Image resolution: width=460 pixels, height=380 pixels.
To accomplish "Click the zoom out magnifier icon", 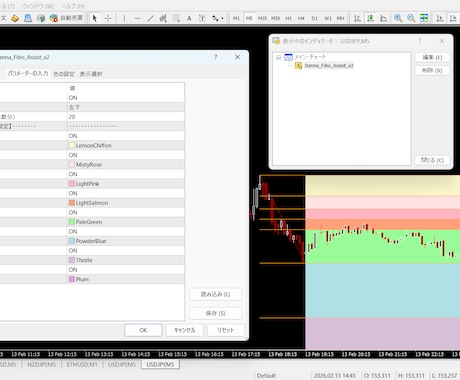I will click(x=411, y=18).
